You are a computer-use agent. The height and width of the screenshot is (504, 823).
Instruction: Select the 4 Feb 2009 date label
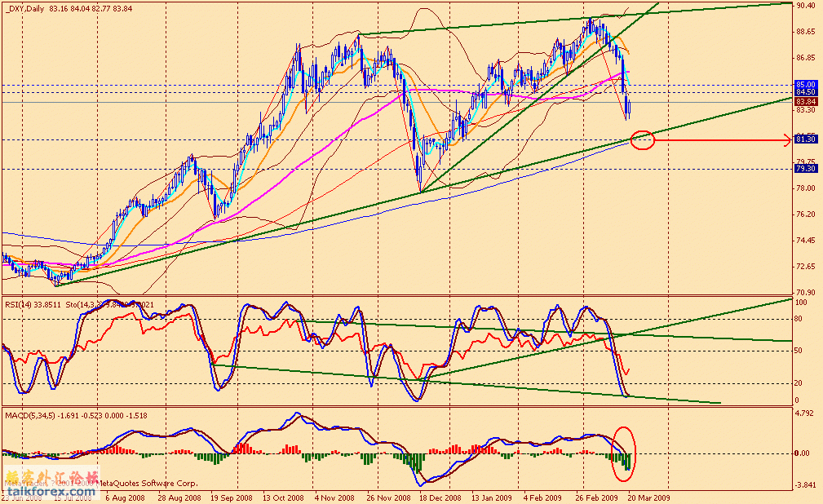(x=542, y=497)
